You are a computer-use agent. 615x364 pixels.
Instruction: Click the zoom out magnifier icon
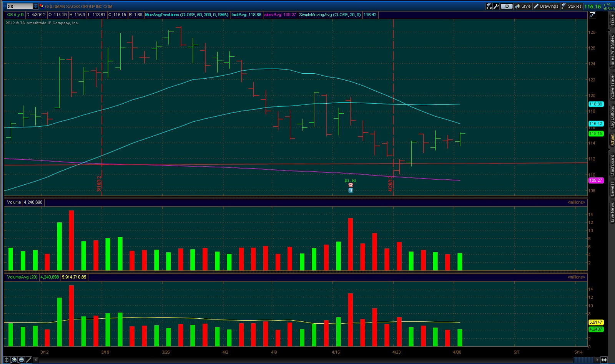[21, 360]
